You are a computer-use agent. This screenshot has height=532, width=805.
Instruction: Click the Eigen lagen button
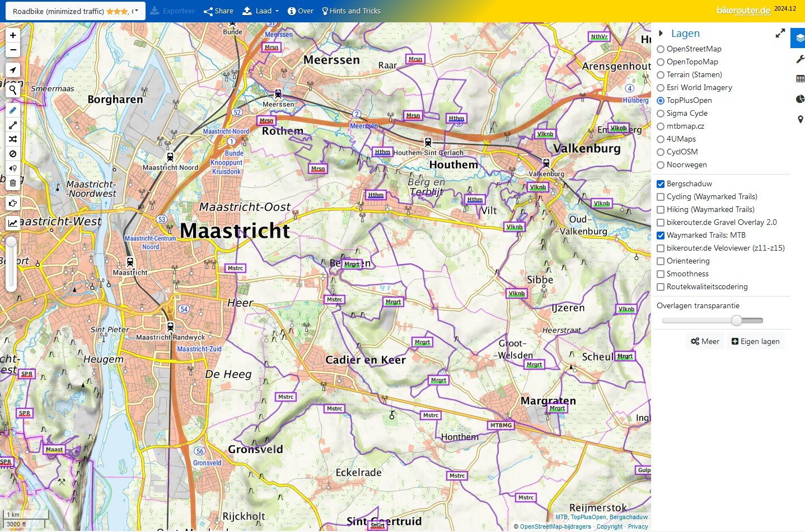tap(755, 342)
